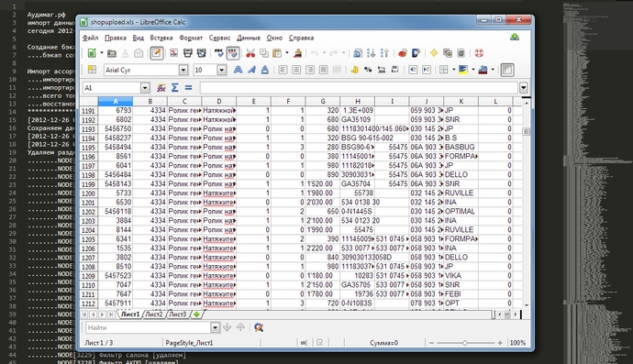The width and height of the screenshot is (633, 364).
Task: Click column header H
Action: click(x=358, y=101)
